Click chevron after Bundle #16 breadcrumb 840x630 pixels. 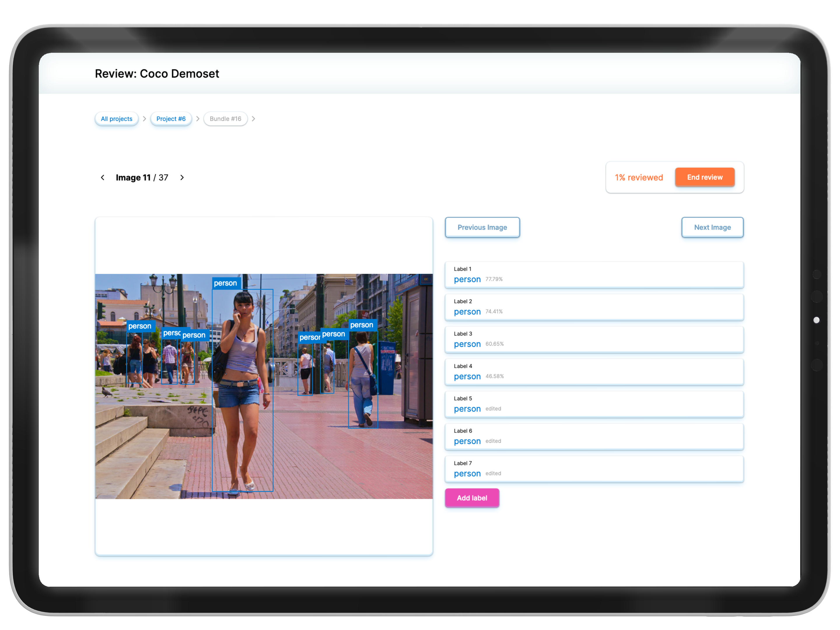[253, 119]
